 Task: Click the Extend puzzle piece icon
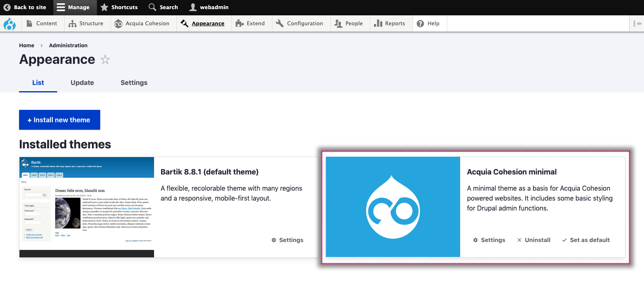click(x=239, y=24)
